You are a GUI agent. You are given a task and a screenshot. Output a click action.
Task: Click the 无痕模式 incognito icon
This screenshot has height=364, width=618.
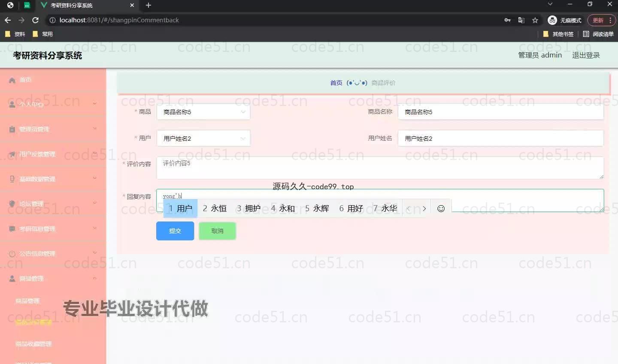tap(552, 20)
